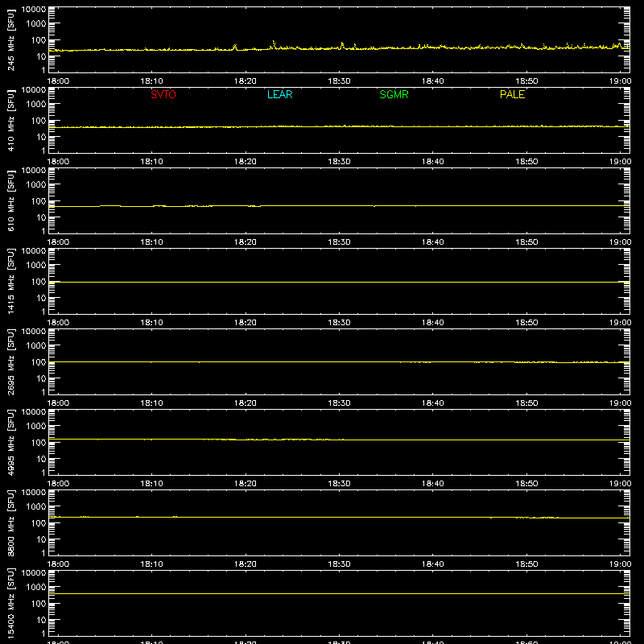Select the '2695 MHz [SFU]' axis title
644x644 pixels.
10,361
